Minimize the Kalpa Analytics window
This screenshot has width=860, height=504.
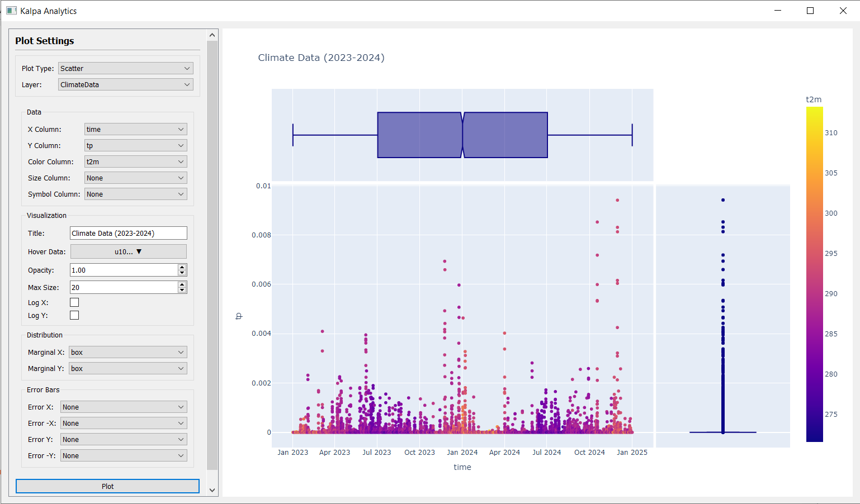click(777, 11)
